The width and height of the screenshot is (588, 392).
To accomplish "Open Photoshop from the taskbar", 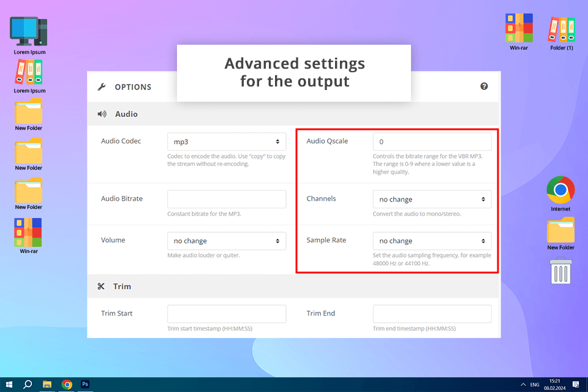I will coord(85,385).
